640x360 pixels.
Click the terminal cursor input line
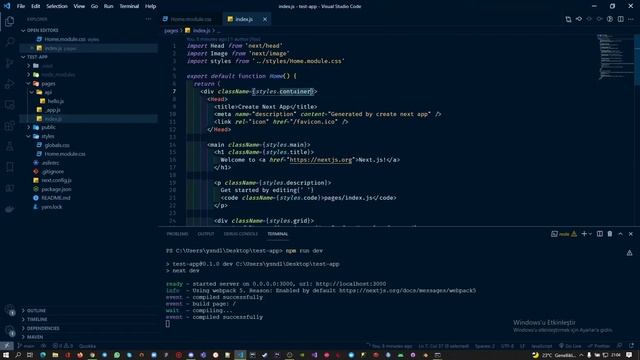click(168, 324)
